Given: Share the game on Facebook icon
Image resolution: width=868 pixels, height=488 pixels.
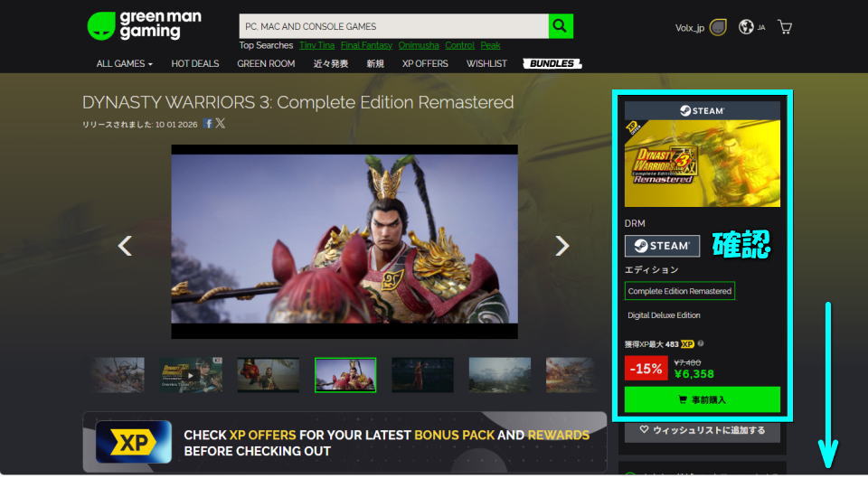Looking at the screenshot, I should coord(208,124).
